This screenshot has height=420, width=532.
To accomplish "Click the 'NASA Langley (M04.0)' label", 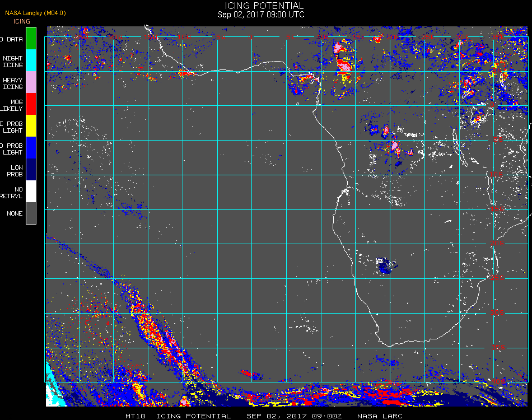I will click(x=35, y=13).
